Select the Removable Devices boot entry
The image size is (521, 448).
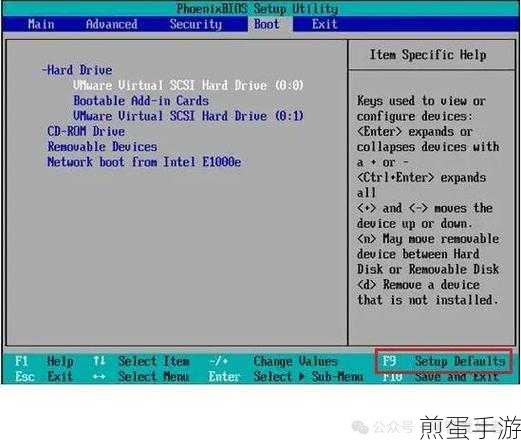pyautogui.click(x=102, y=147)
